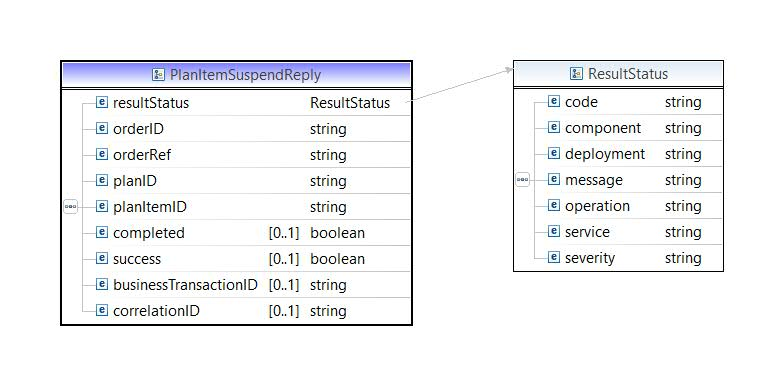Click the complex type icon beside ResultStatus header
Viewport: 784px width, 386px height.
pos(576,74)
